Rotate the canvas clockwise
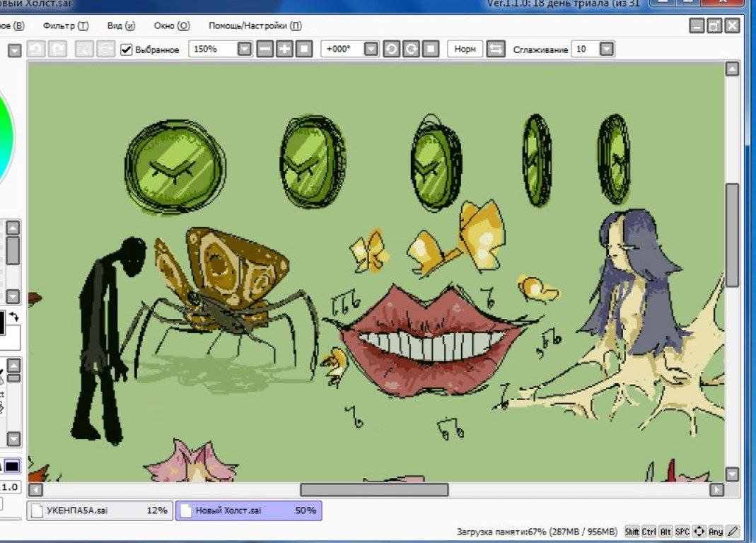Screen dimensions: 756x543 coord(412,49)
